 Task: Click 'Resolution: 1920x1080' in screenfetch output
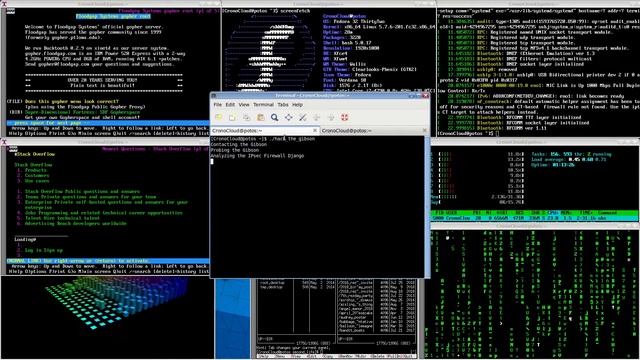tap(351, 48)
